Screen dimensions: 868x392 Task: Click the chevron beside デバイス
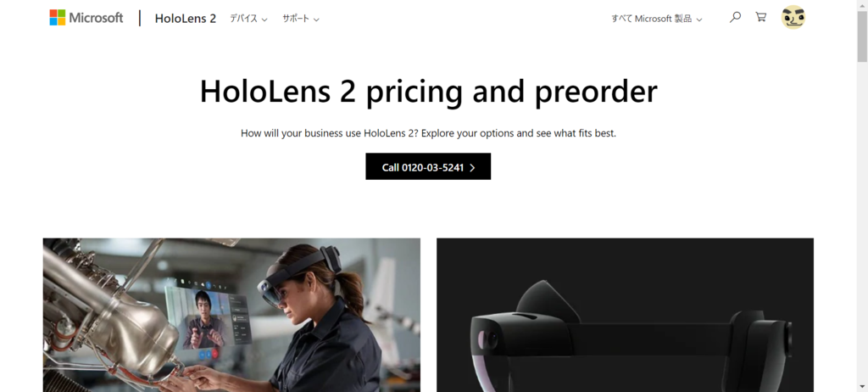pyautogui.click(x=264, y=20)
